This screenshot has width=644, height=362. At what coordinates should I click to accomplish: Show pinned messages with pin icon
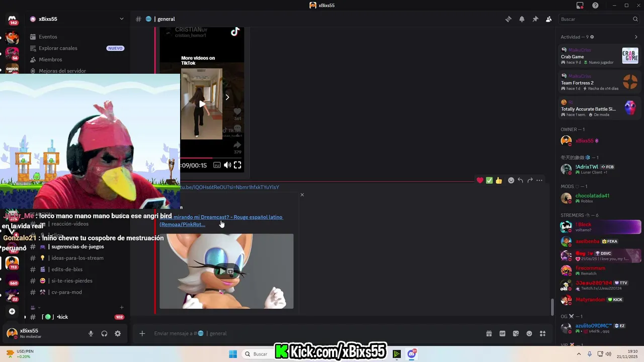click(535, 19)
